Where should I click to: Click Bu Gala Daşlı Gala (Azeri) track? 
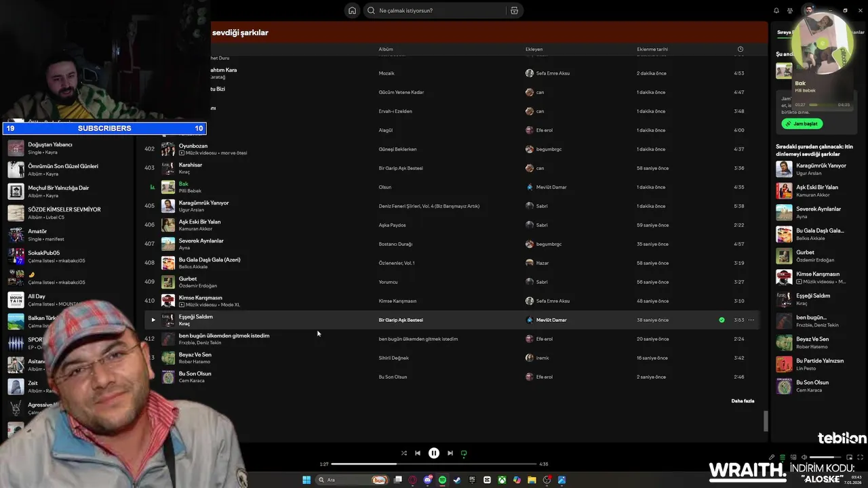point(210,260)
